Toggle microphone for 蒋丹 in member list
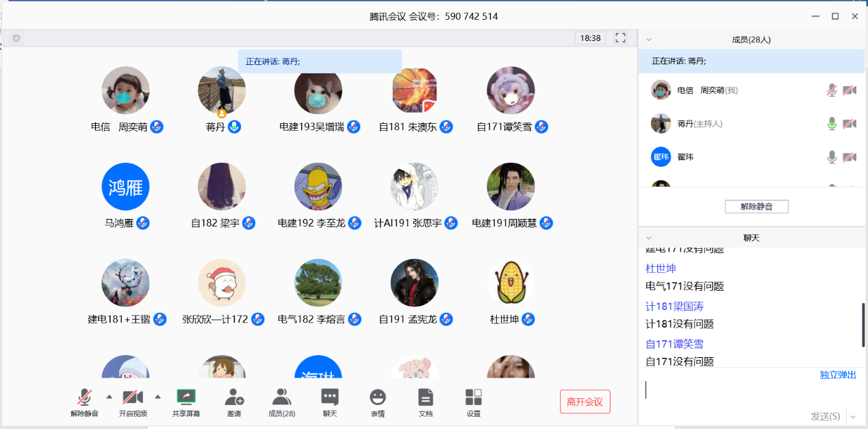This screenshot has height=429, width=868. 832,124
